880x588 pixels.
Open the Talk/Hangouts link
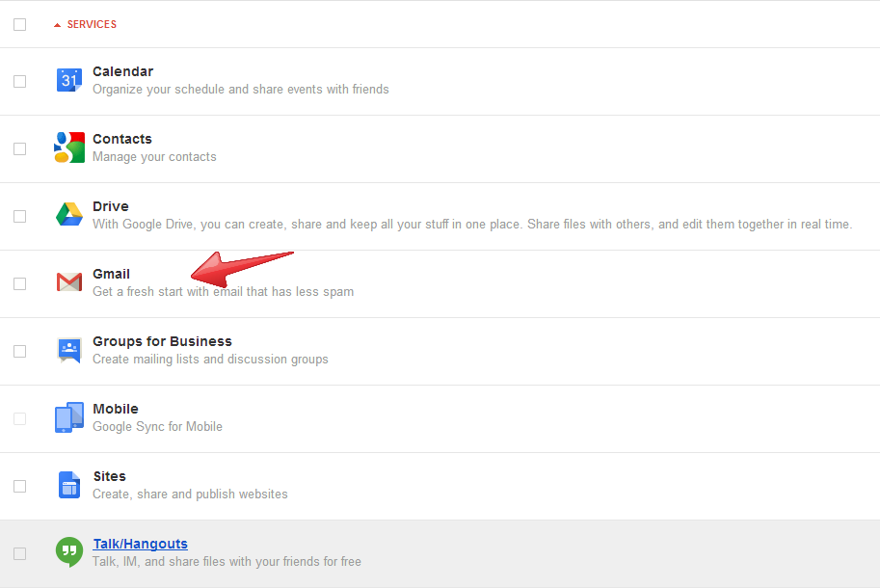point(141,544)
